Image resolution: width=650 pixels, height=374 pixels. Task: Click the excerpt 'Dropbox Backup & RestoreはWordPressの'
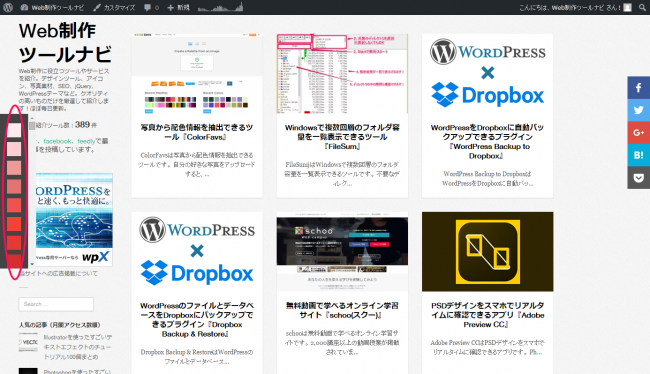[197, 357]
